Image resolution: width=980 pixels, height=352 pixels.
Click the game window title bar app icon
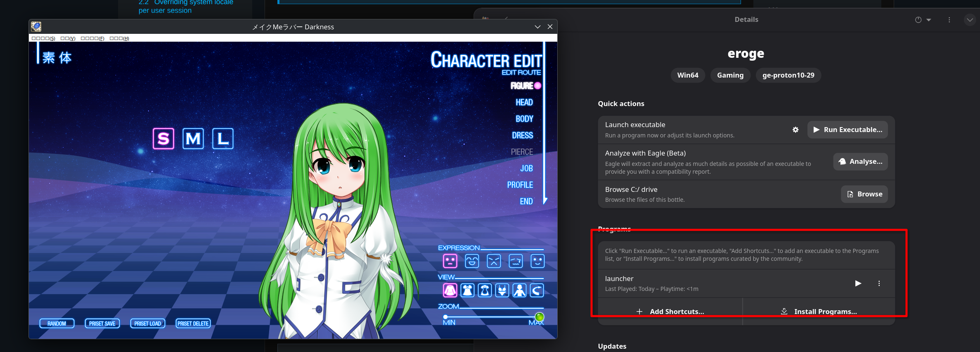[x=36, y=27]
